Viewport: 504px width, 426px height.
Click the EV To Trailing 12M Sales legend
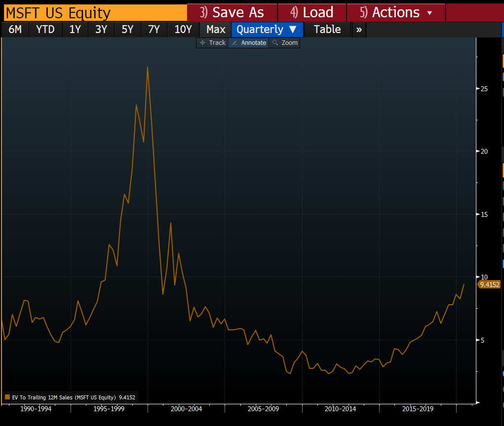point(74,397)
